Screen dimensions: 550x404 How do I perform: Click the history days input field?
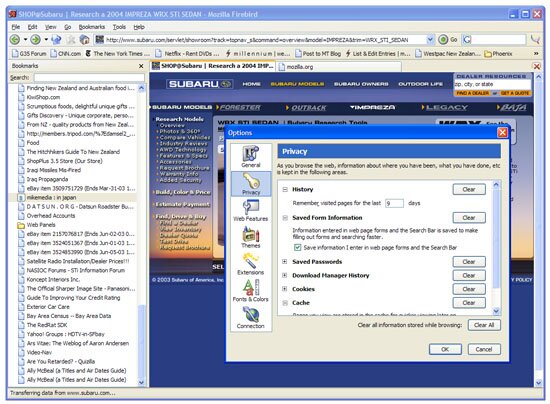(394, 203)
